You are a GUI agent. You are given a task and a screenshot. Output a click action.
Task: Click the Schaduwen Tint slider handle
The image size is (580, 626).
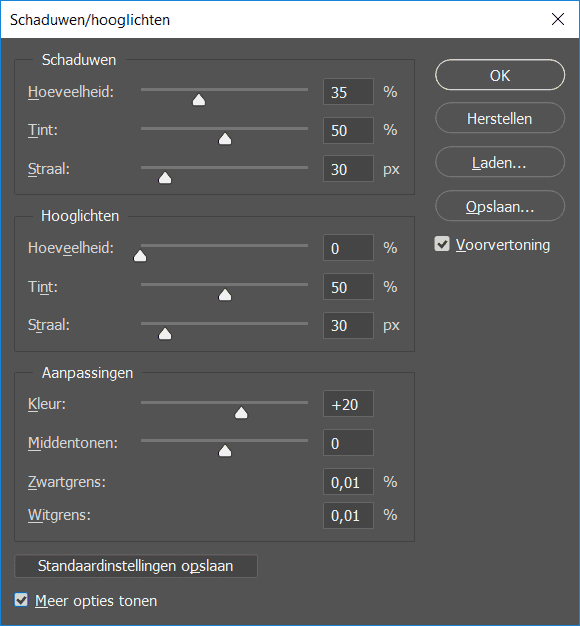pos(225,139)
